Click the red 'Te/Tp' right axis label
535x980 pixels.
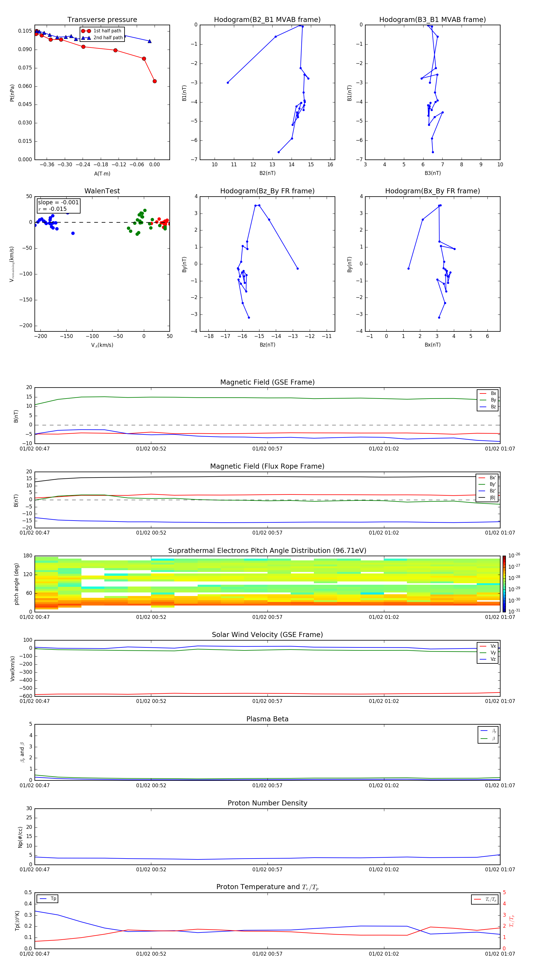coord(512,921)
